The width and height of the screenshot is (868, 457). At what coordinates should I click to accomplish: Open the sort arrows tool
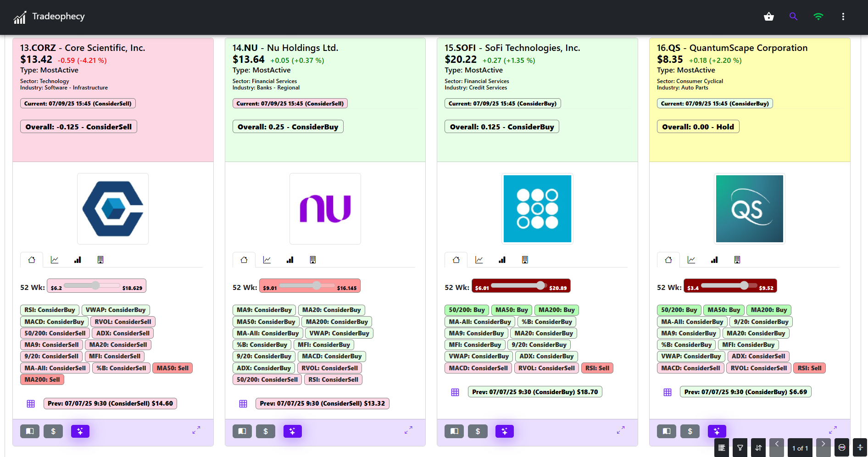[758, 448]
